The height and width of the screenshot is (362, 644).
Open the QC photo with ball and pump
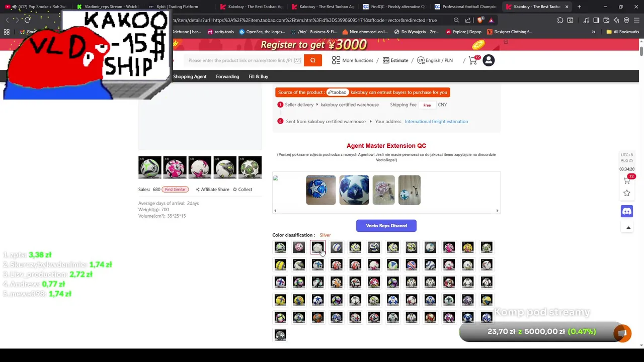(x=409, y=190)
